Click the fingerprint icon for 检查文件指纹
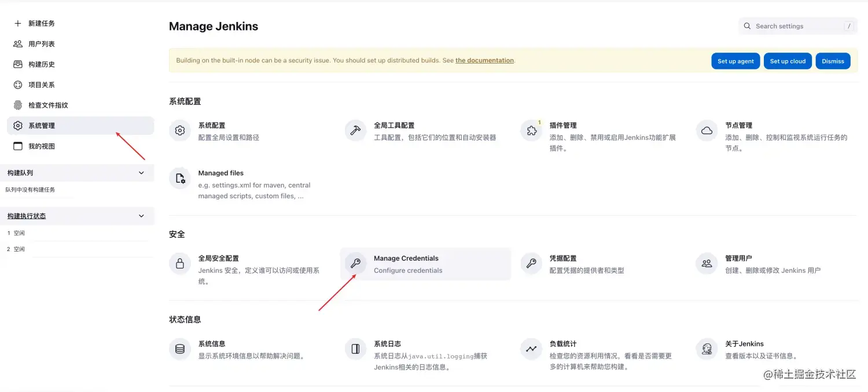This screenshot has width=868, height=392. [x=18, y=105]
